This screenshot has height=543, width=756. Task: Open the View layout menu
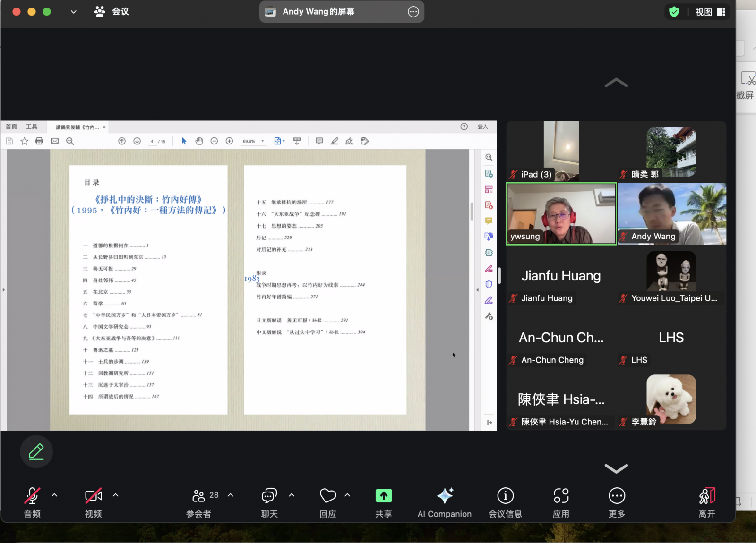[x=710, y=12]
